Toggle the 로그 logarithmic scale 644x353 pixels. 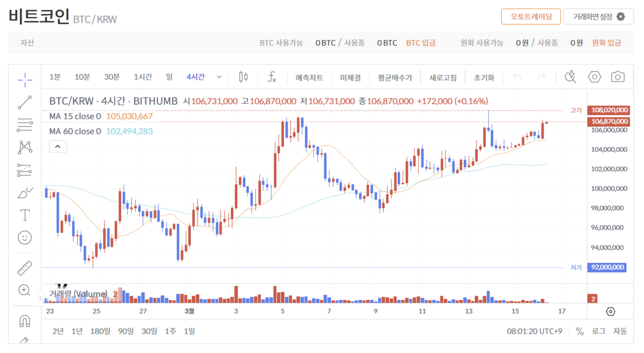(599, 331)
